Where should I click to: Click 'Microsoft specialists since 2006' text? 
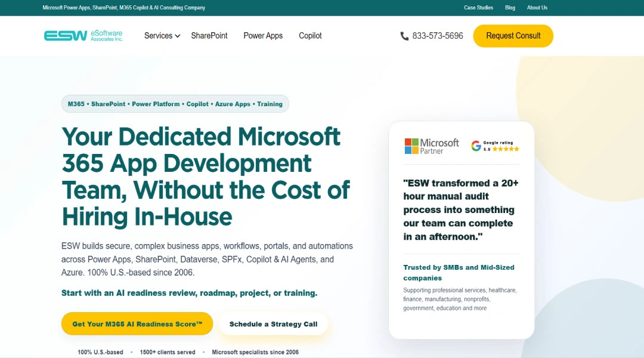coord(255,352)
